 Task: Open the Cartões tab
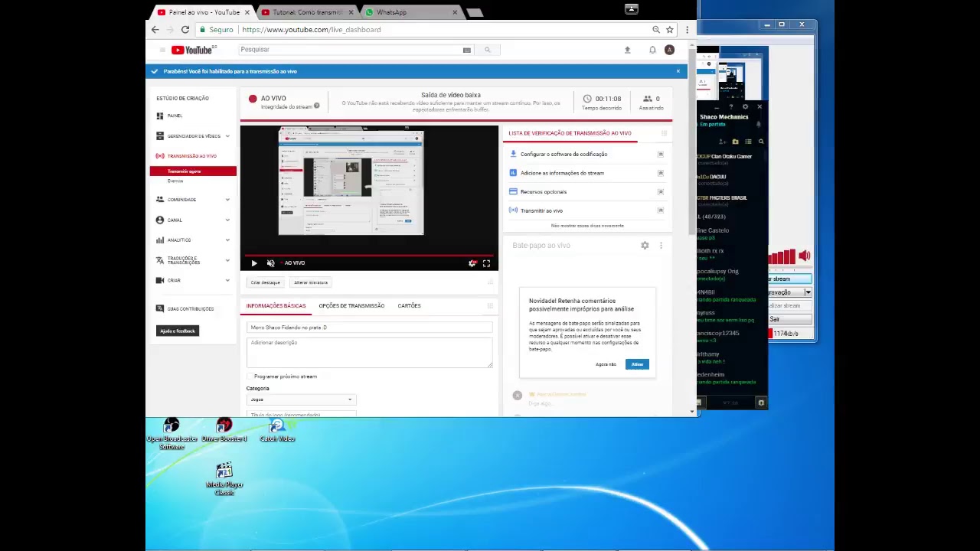(x=409, y=305)
